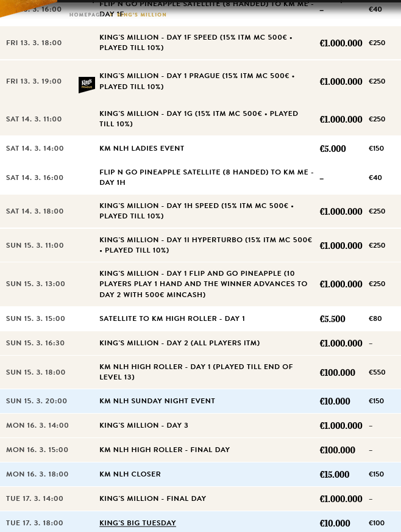Viewport: 401px width, 532px height.
Task: Open KM NLH High Roller Final Day
Action: click(165, 450)
